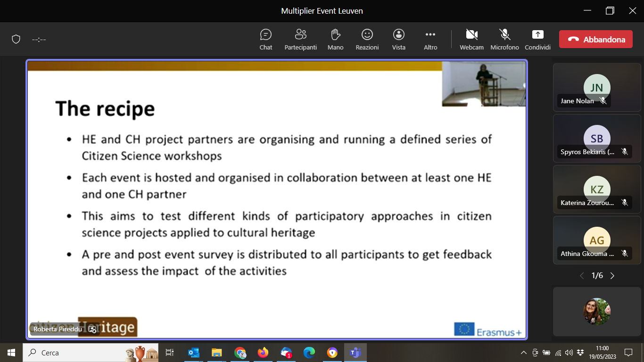Viewport: 644px width, 362px height.
Task: Click the Cerca taskbar search box
Action: coord(91,353)
